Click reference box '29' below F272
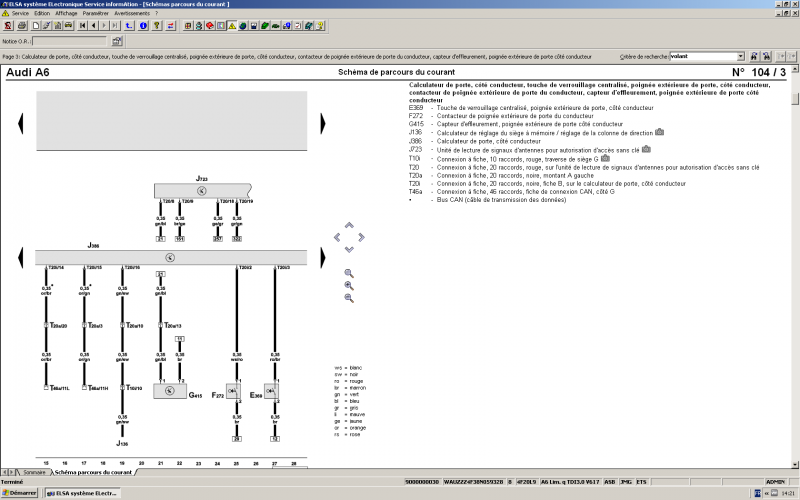 point(237,439)
